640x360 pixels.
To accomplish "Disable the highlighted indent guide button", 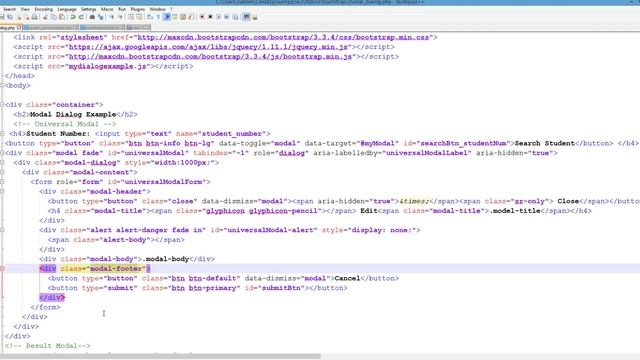I will 167,17.
